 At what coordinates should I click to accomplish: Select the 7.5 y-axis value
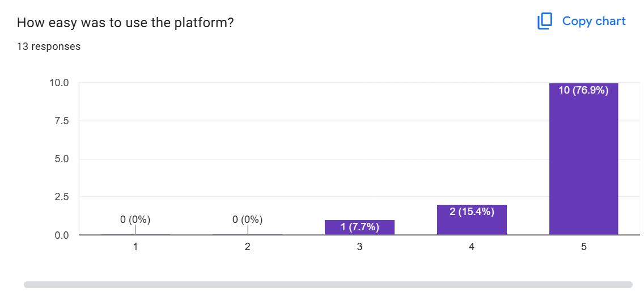[61, 121]
